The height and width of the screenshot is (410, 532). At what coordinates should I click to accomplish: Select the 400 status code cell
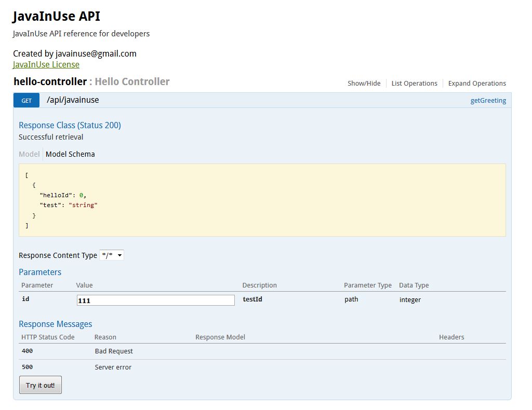[x=27, y=351]
